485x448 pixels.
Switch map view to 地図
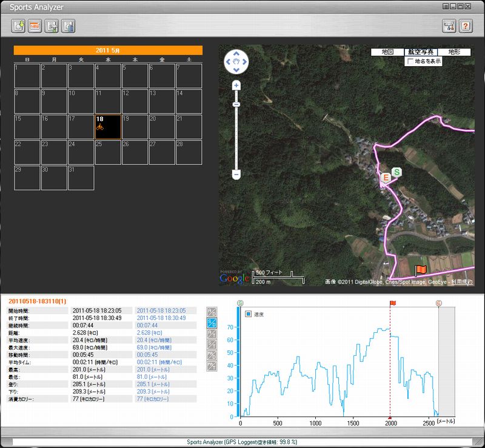[387, 52]
